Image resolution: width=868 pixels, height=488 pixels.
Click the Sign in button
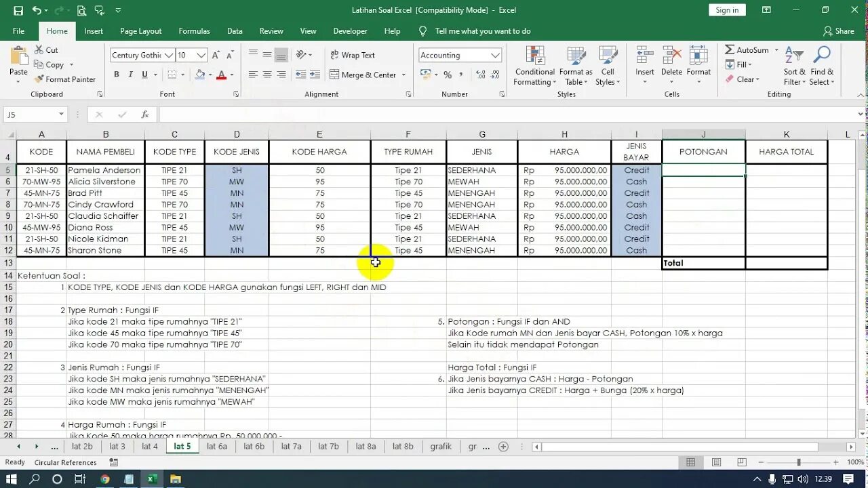click(727, 10)
